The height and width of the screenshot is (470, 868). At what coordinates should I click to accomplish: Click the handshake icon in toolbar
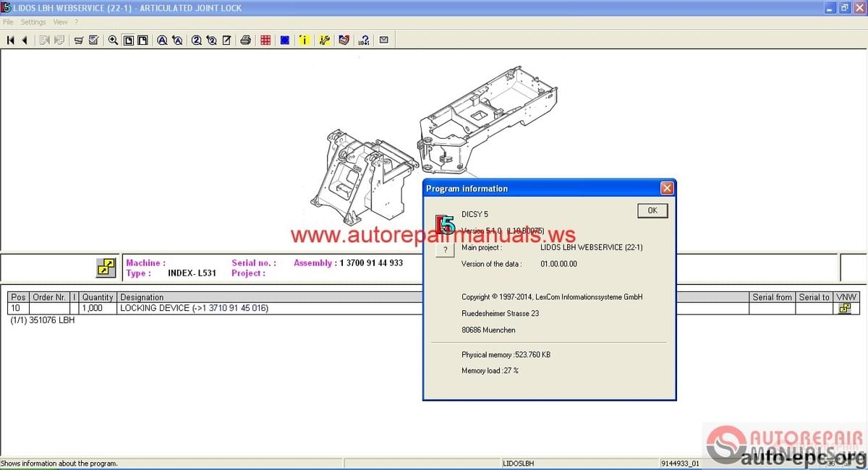(344, 40)
